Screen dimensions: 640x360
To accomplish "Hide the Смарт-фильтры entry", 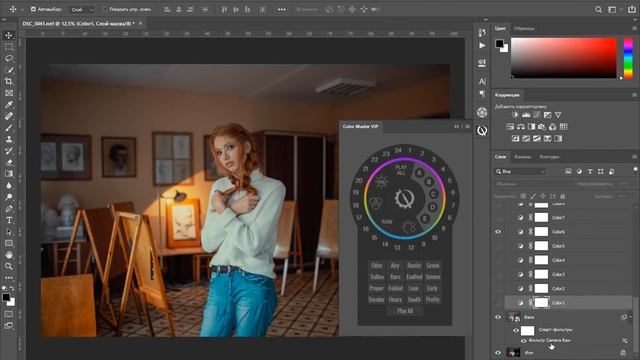I will coord(516,330).
